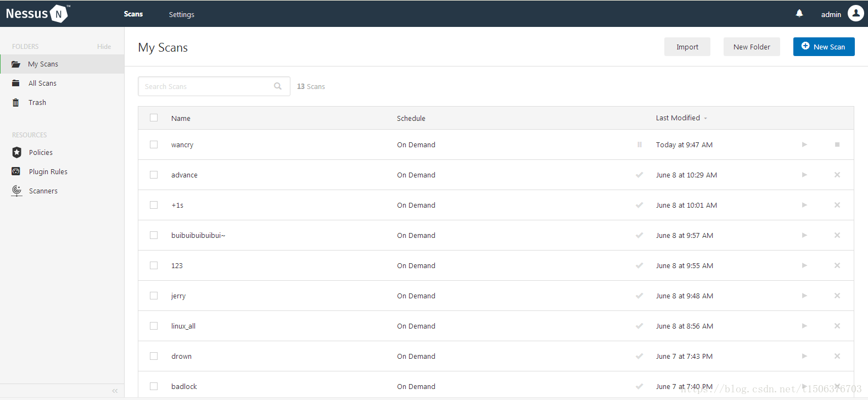The height and width of the screenshot is (400, 868).
Task: Click the All Scans folder icon
Action: coord(16,84)
